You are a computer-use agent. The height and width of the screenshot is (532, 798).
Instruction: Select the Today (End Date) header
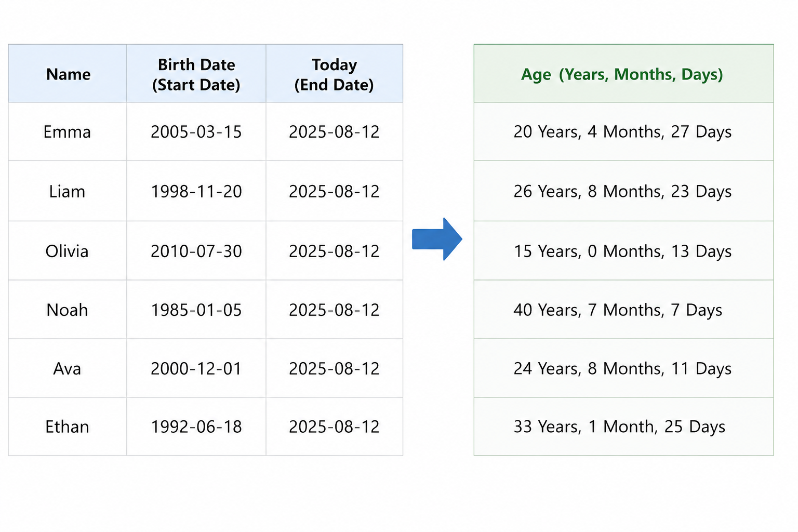[x=335, y=73]
